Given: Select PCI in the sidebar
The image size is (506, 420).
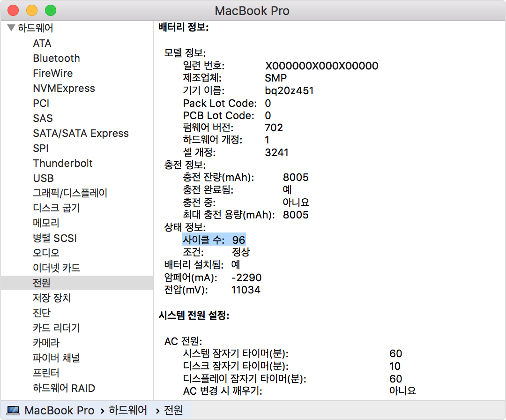Looking at the screenshot, I should 41,103.
